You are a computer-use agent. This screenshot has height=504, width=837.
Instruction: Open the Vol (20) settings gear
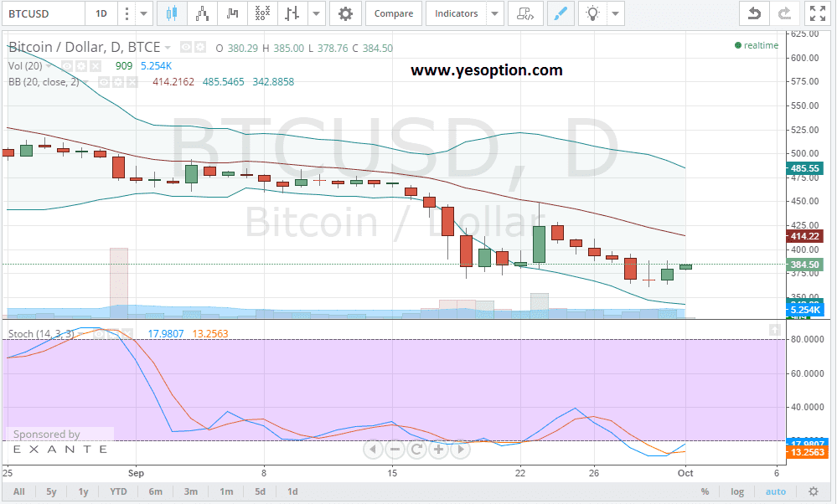pyautogui.click(x=81, y=66)
